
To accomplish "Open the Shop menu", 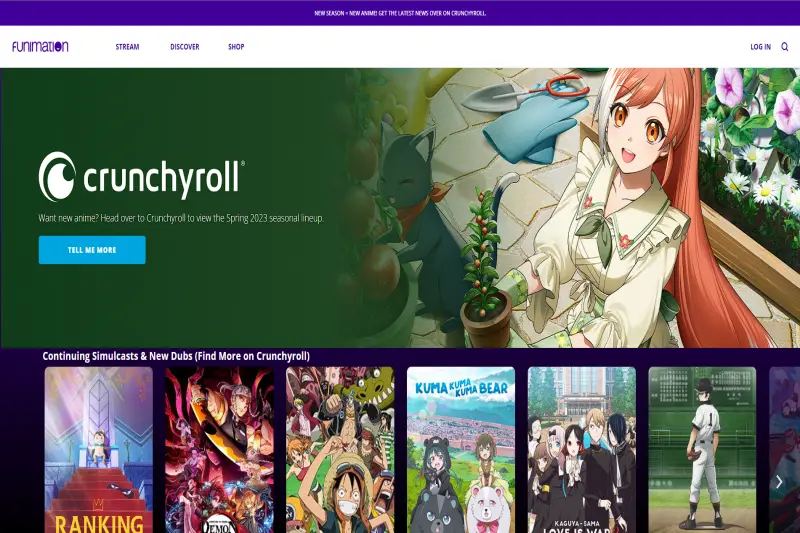I will coord(236,46).
